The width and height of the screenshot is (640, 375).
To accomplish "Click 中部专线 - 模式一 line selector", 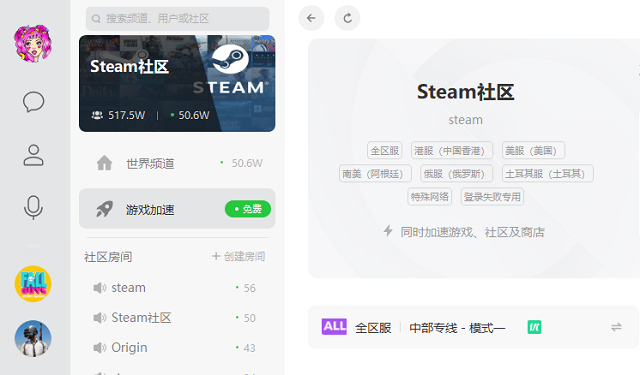I will [x=457, y=328].
